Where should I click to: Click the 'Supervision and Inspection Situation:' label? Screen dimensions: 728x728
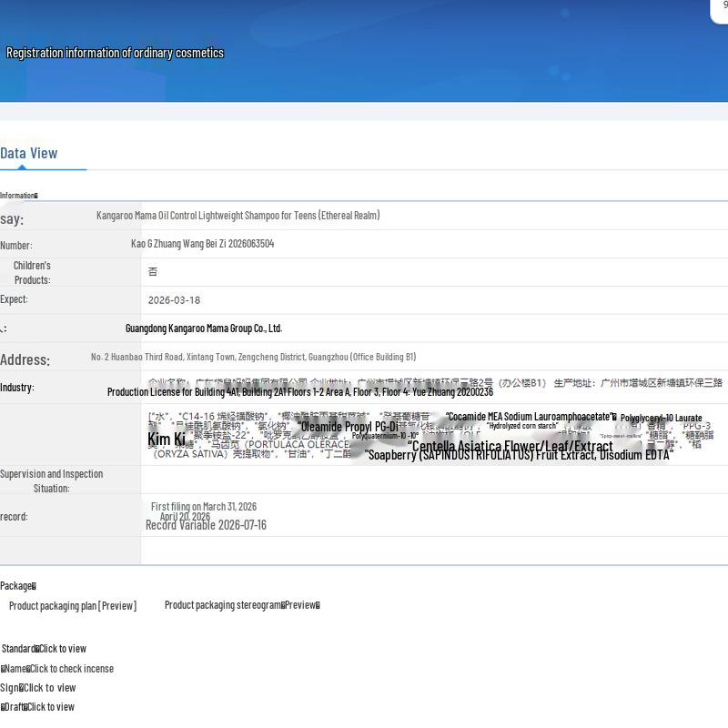click(52, 481)
